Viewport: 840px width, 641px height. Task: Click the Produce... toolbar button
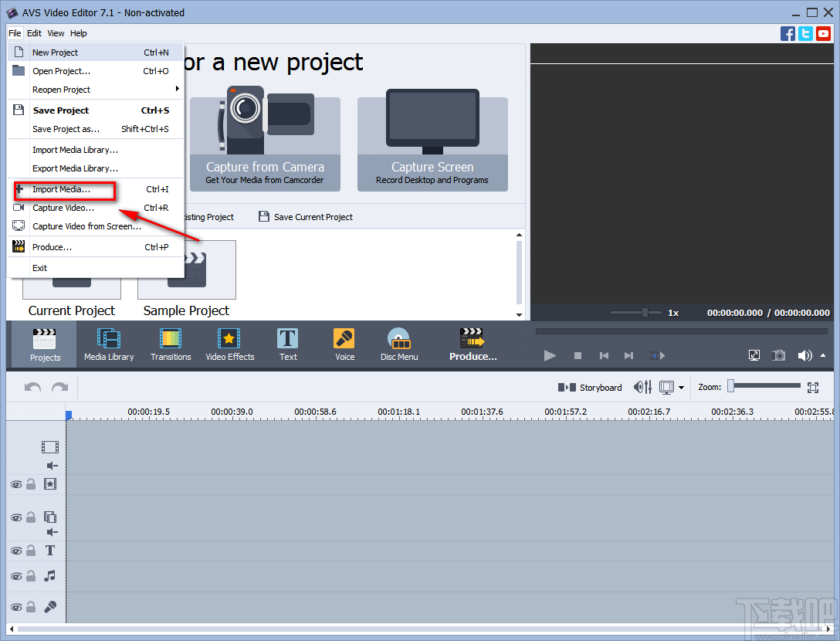472,344
